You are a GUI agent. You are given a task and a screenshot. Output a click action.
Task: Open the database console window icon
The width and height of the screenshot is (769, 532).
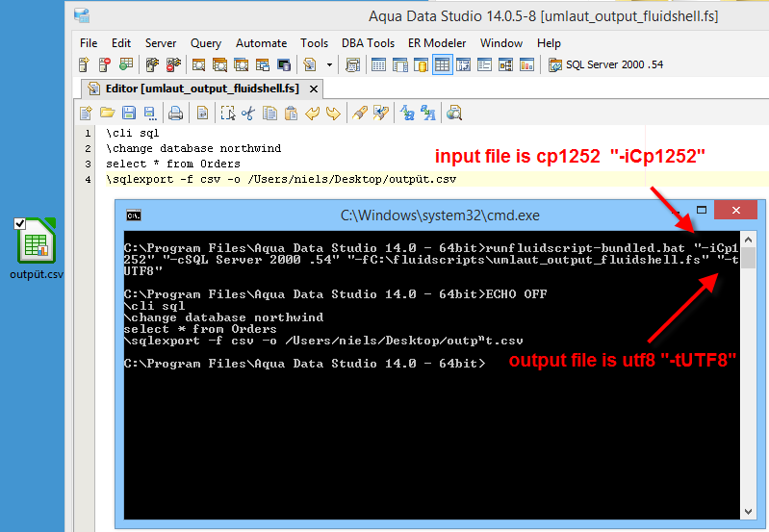click(x=284, y=64)
